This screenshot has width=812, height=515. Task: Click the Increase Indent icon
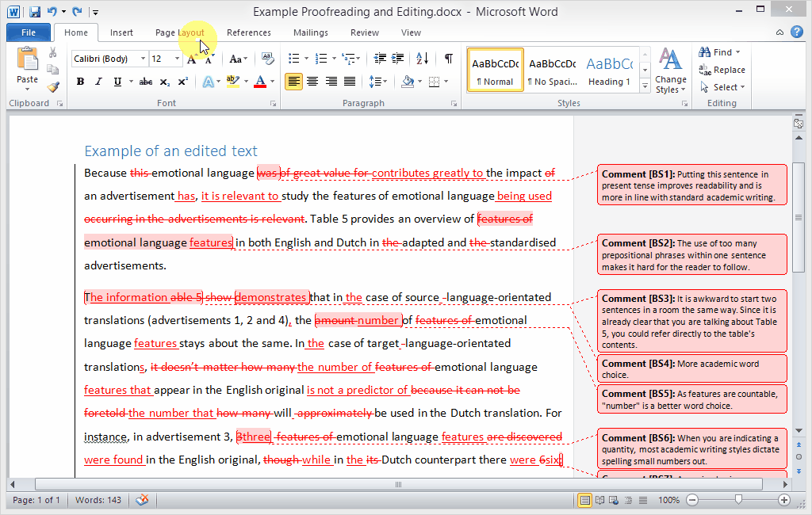coord(397,59)
